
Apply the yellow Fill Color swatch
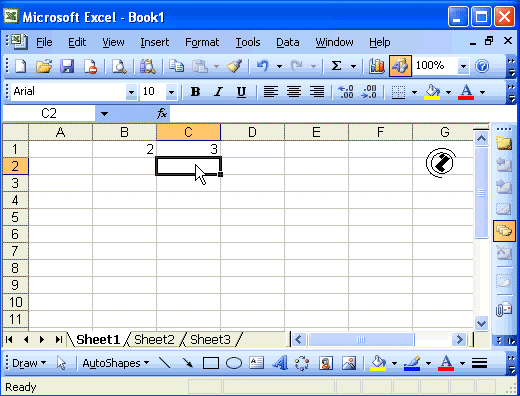432,92
